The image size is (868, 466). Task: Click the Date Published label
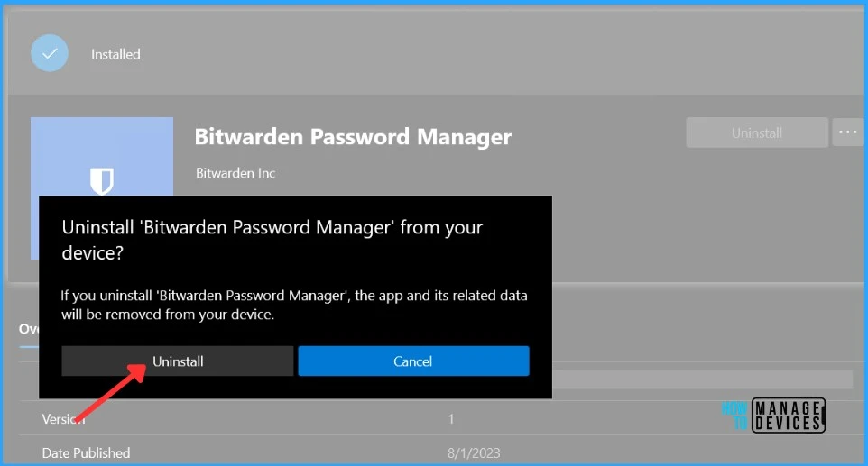[86, 453]
